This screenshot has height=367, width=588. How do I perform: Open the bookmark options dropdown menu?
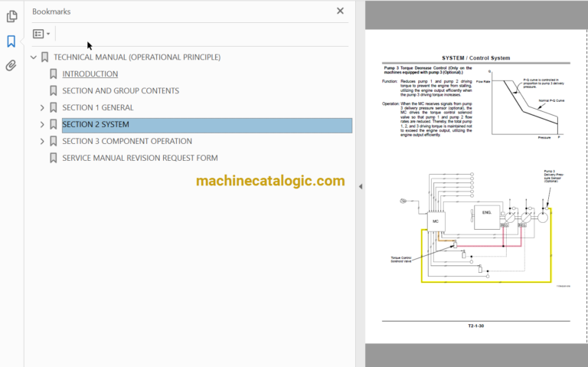[x=41, y=34]
